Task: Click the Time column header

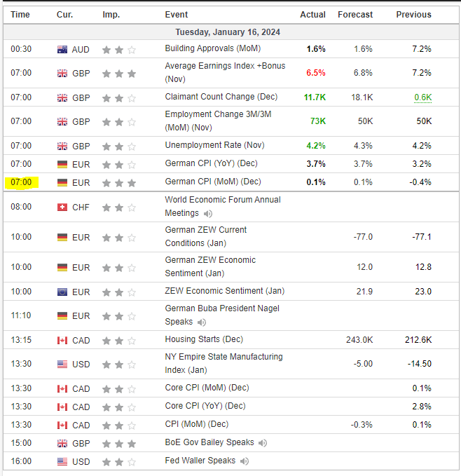Action: 20,15
